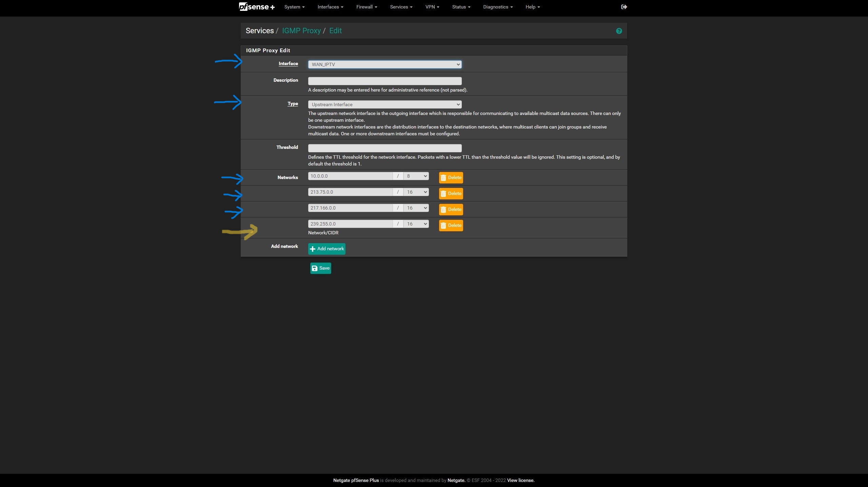Open CIDR dropdown for 213.75.0.0

416,192
